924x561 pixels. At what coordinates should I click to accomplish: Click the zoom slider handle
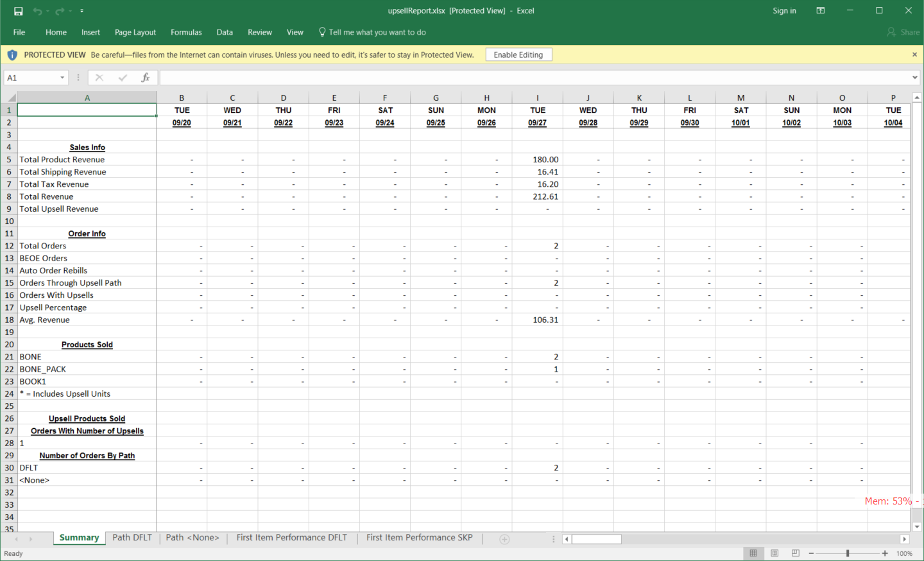click(x=848, y=553)
